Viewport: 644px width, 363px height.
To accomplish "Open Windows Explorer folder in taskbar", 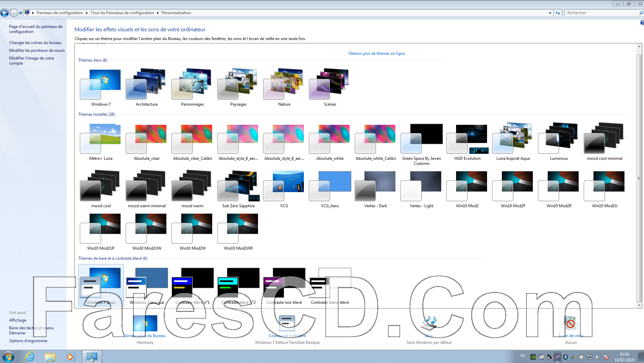I will tap(50, 356).
